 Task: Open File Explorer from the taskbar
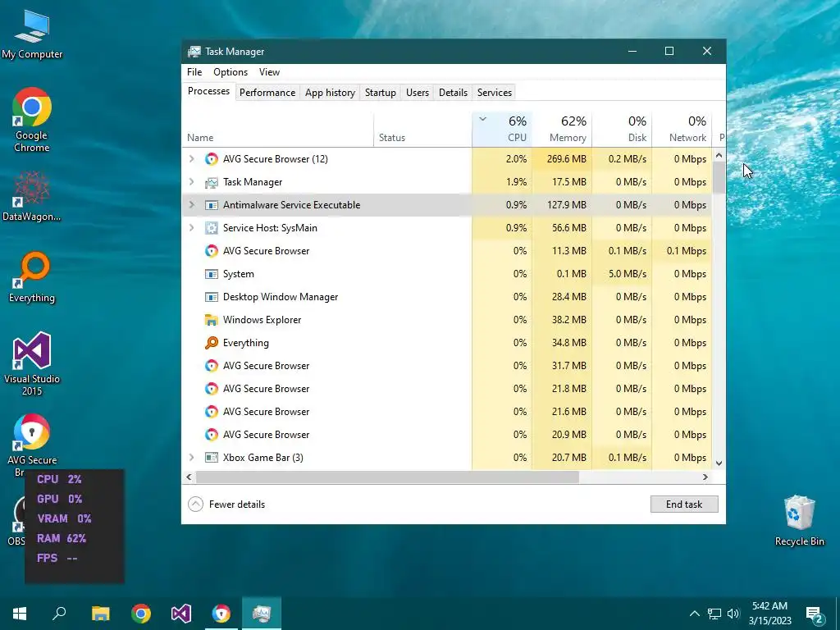pos(100,614)
